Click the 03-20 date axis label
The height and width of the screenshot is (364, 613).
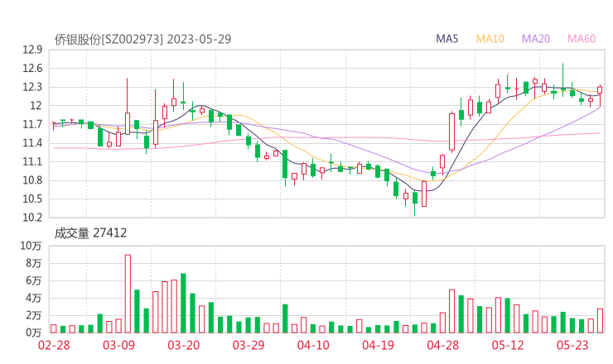(184, 345)
